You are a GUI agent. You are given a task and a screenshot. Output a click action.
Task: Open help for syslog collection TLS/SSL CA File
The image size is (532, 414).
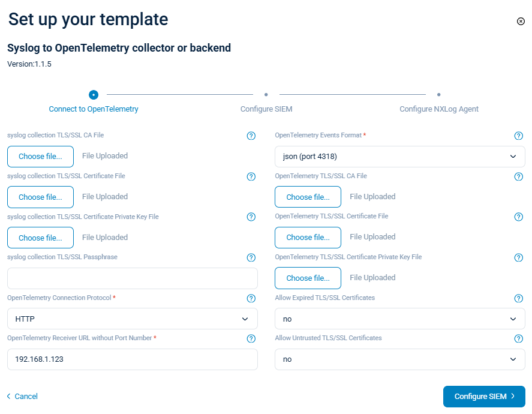click(x=251, y=136)
